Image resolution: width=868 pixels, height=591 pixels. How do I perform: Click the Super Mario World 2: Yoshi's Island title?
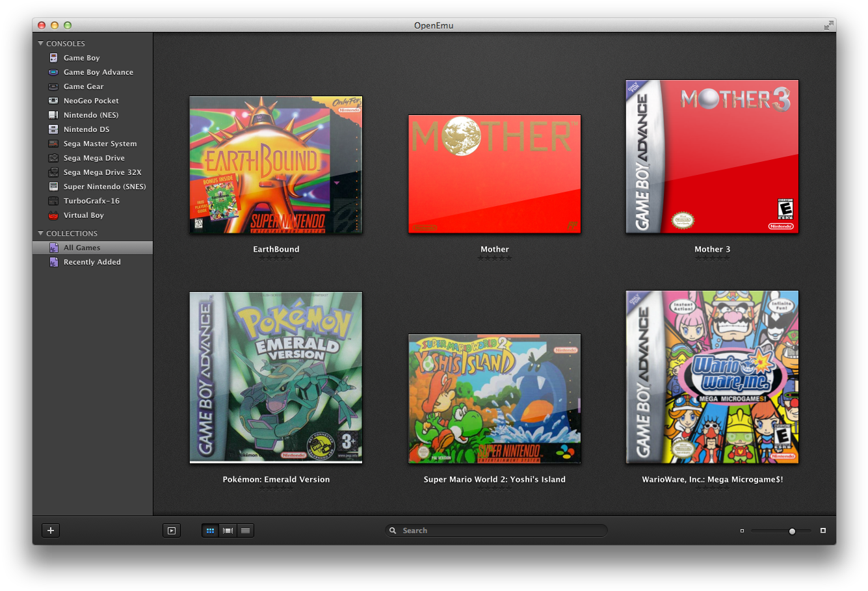(495, 479)
